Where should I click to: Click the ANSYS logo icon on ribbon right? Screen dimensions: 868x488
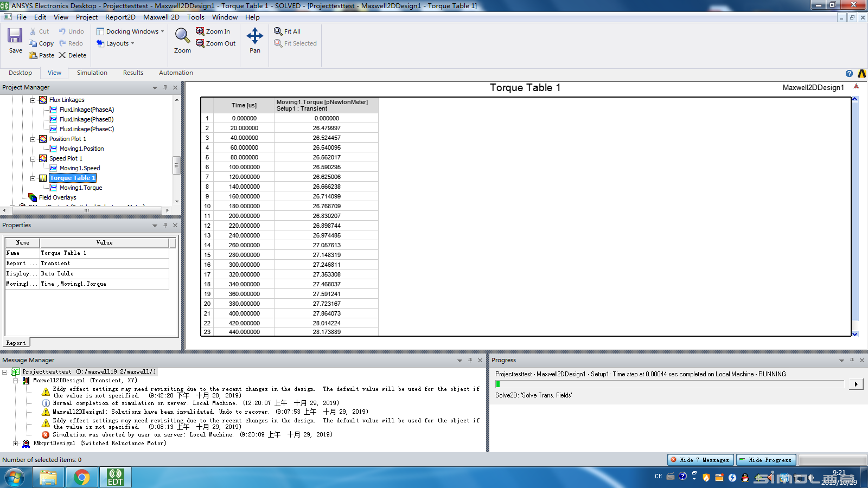862,73
